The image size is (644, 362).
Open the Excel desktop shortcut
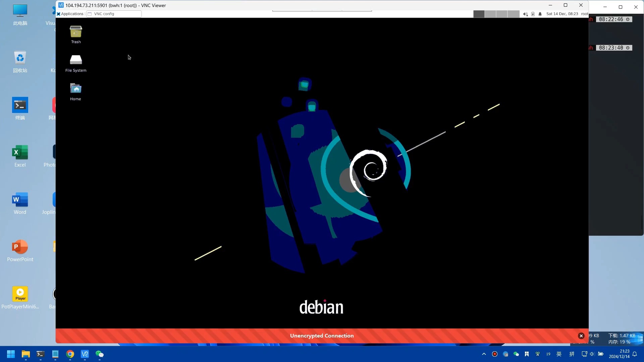[20, 157]
